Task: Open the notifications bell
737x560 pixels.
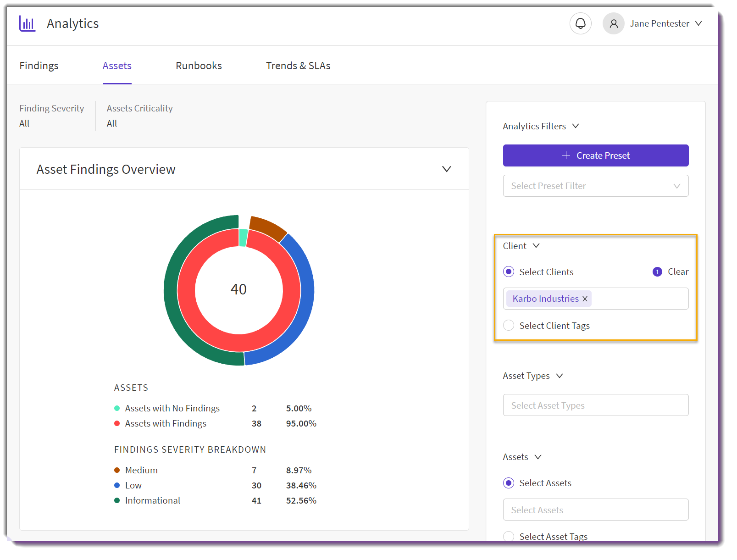Action: coord(580,23)
